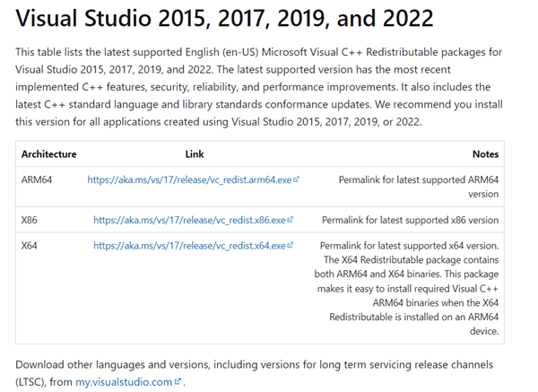Select the X86 architecture cell

tap(30, 220)
